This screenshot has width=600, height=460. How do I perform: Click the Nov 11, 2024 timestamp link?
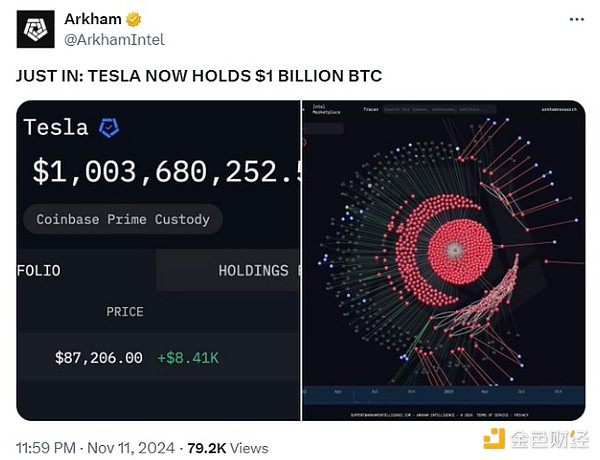click(131, 448)
